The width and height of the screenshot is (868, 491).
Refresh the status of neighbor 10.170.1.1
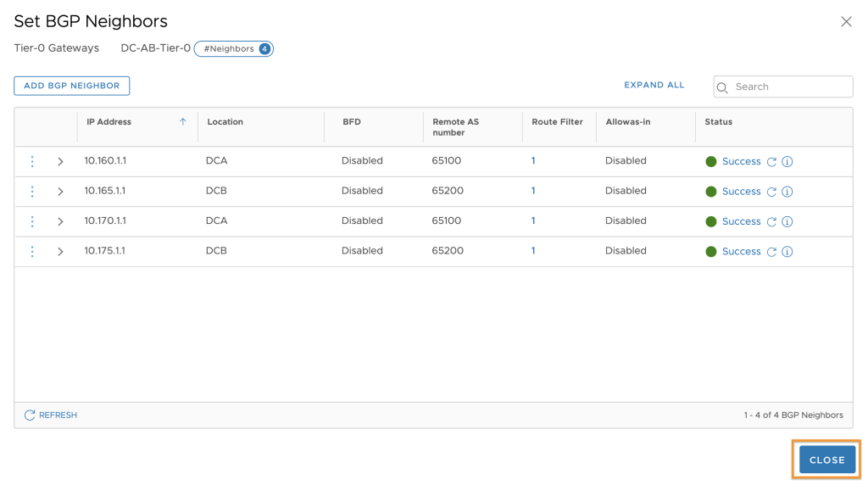(x=771, y=221)
